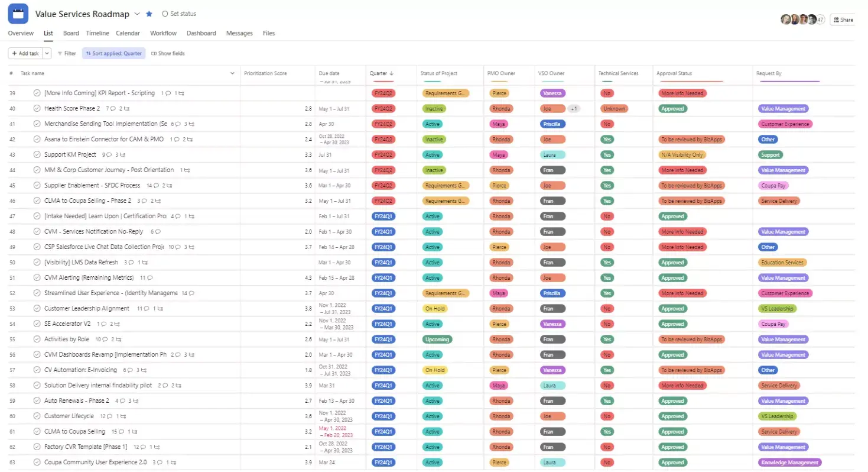Click the Quarter column sort arrow
This screenshot has width=868, height=472.
click(x=392, y=73)
